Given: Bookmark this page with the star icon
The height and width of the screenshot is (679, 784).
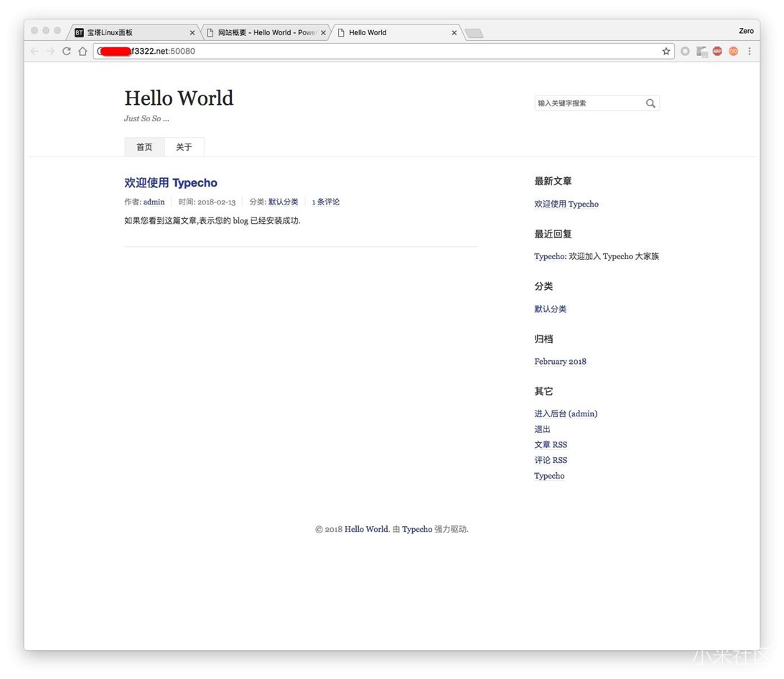Looking at the screenshot, I should point(666,51).
